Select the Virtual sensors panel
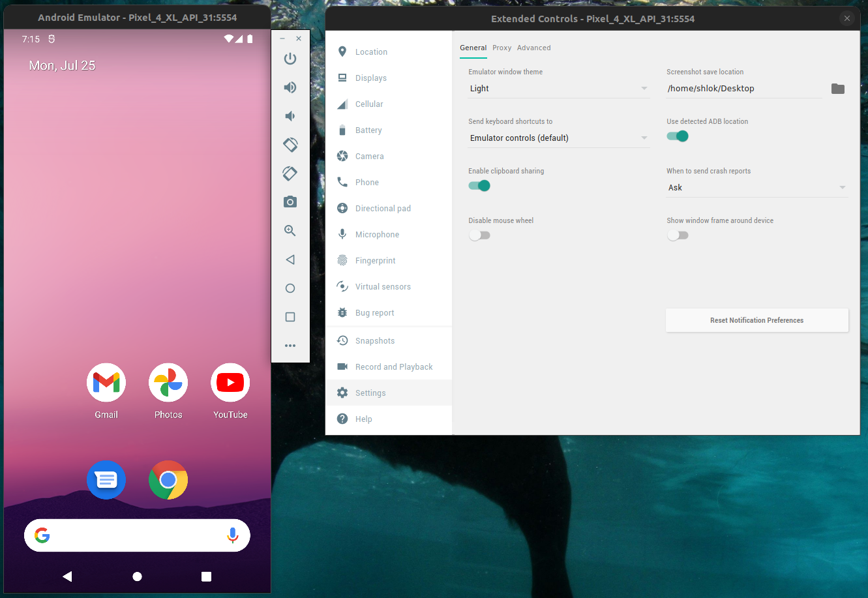The width and height of the screenshot is (868, 598). 383,286
